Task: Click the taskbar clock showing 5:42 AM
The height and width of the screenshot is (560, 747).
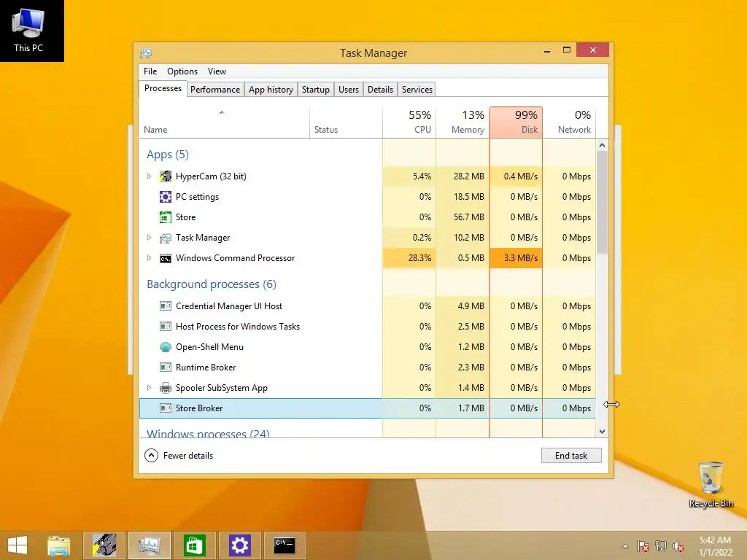Action: [x=715, y=546]
